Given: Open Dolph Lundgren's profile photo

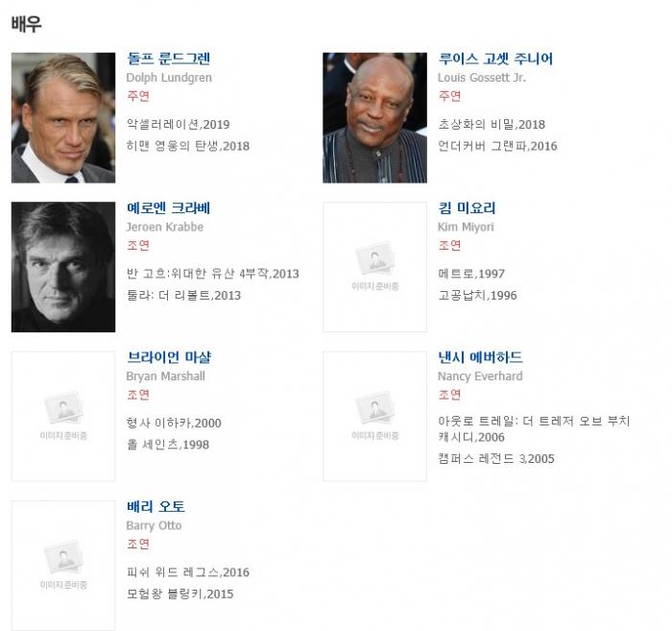Looking at the screenshot, I should [63, 118].
